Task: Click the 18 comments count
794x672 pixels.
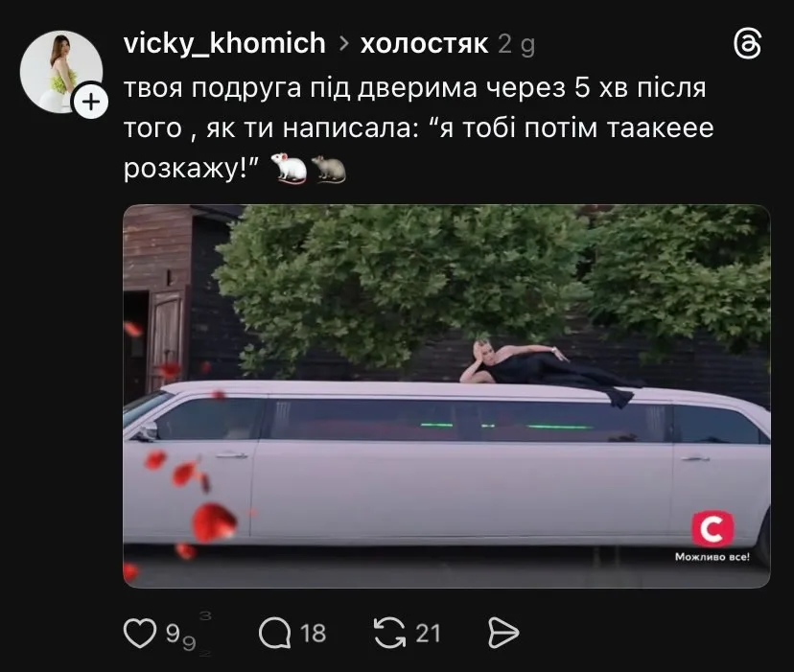Action: coord(313,634)
